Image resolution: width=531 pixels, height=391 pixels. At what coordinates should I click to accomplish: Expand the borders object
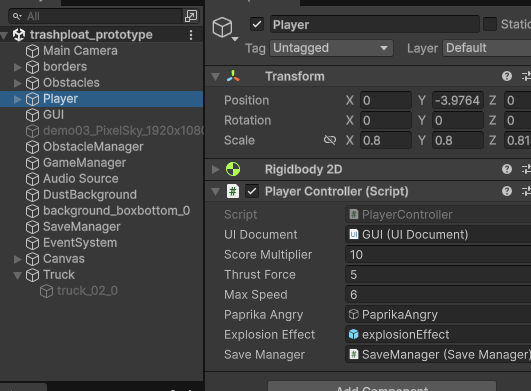coord(18,67)
